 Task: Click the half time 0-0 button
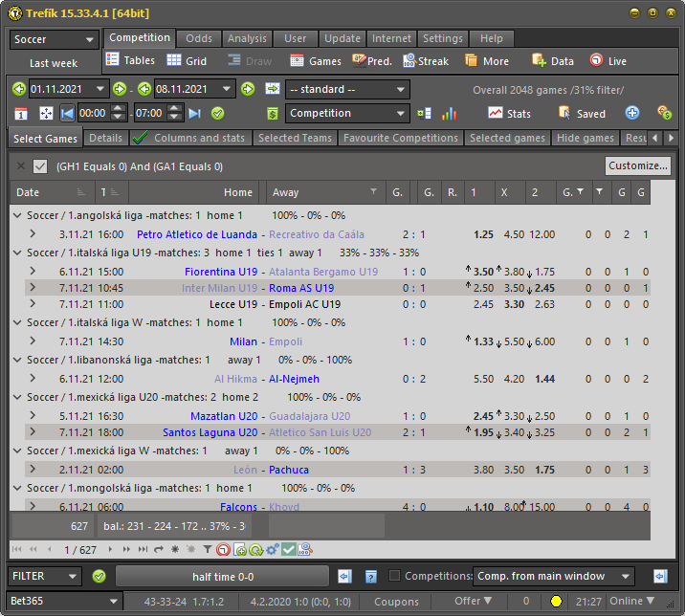(221, 576)
